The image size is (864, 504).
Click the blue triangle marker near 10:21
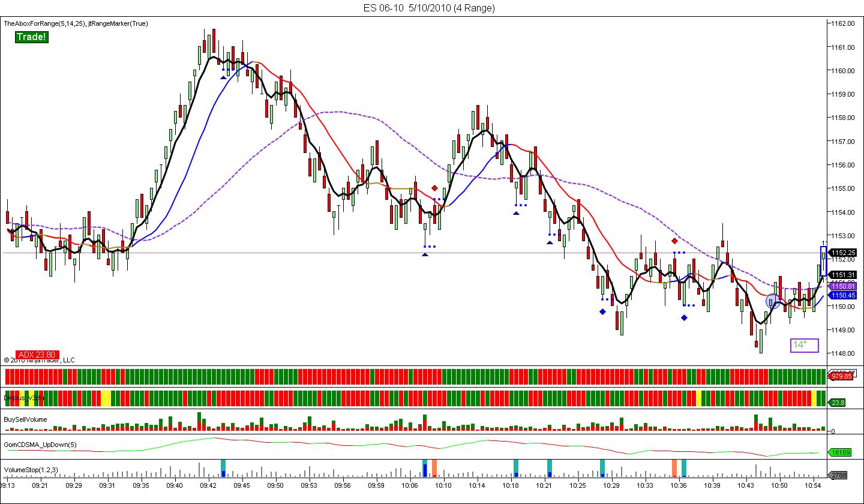550,242
